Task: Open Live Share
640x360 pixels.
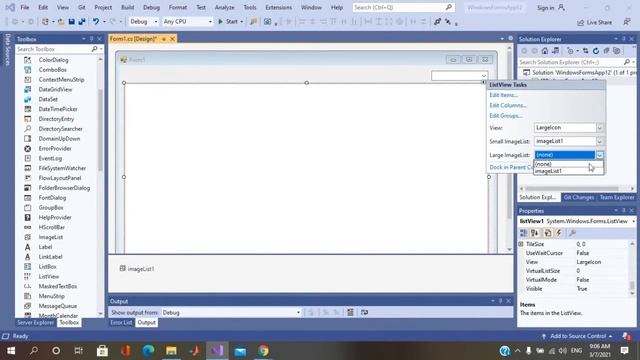Action: [594, 22]
